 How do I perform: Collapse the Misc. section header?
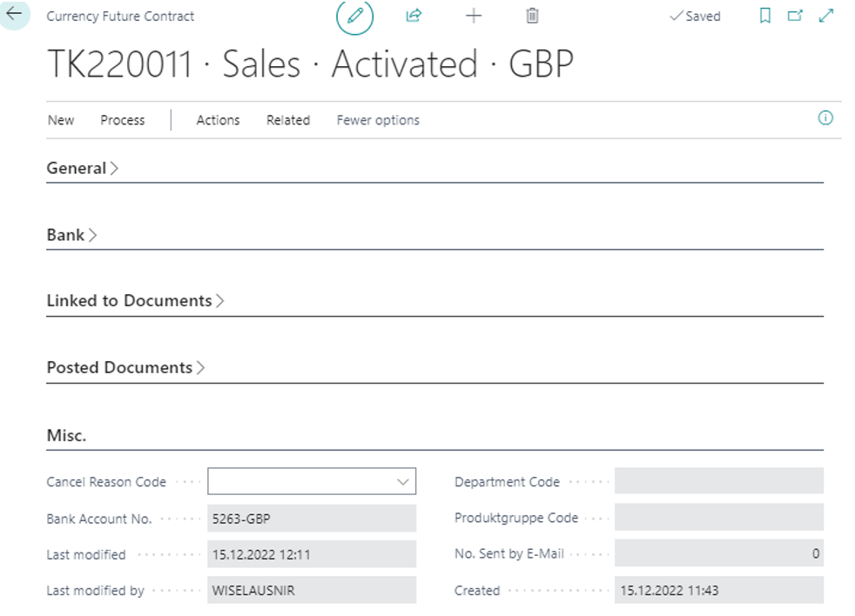pos(66,436)
